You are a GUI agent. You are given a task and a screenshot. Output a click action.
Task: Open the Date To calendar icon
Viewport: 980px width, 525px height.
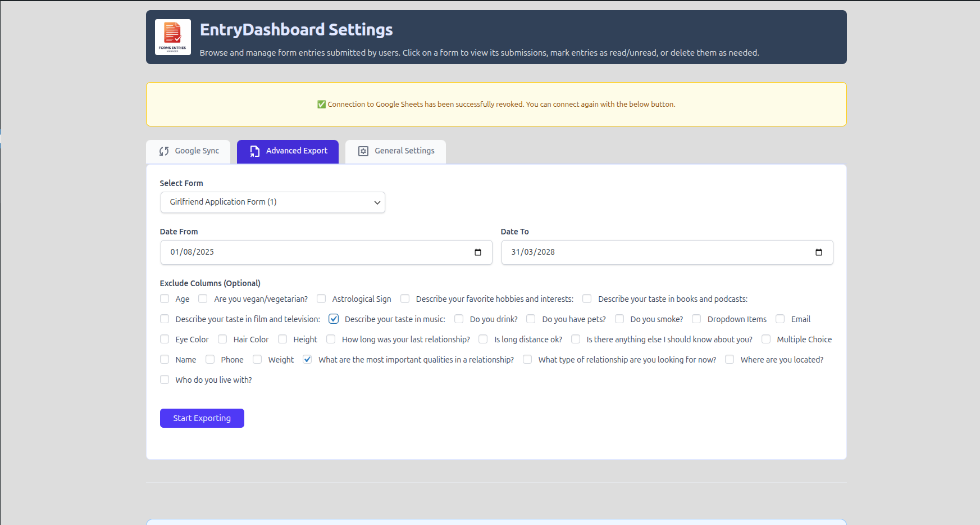[x=819, y=252]
